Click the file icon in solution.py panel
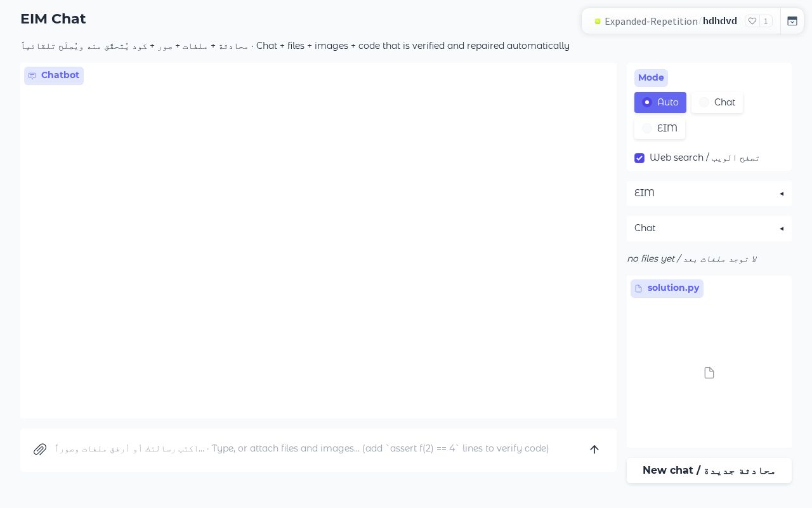812x508 pixels. pos(709,373)
